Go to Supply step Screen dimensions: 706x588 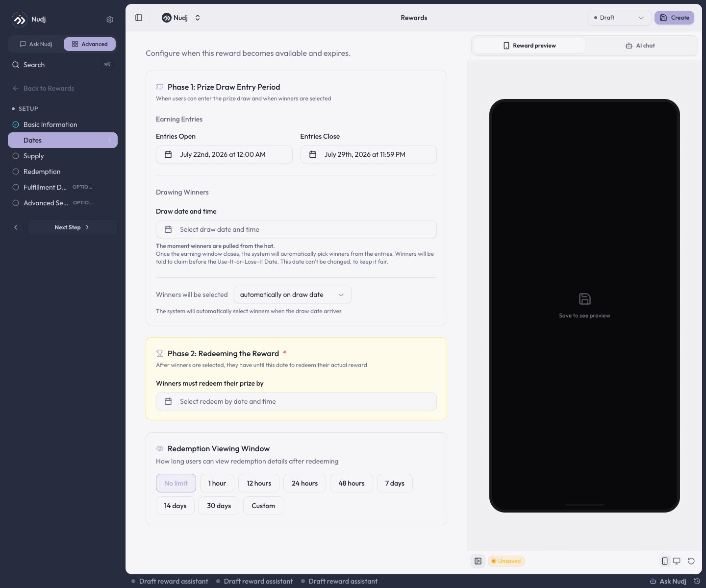pos(63,156)
